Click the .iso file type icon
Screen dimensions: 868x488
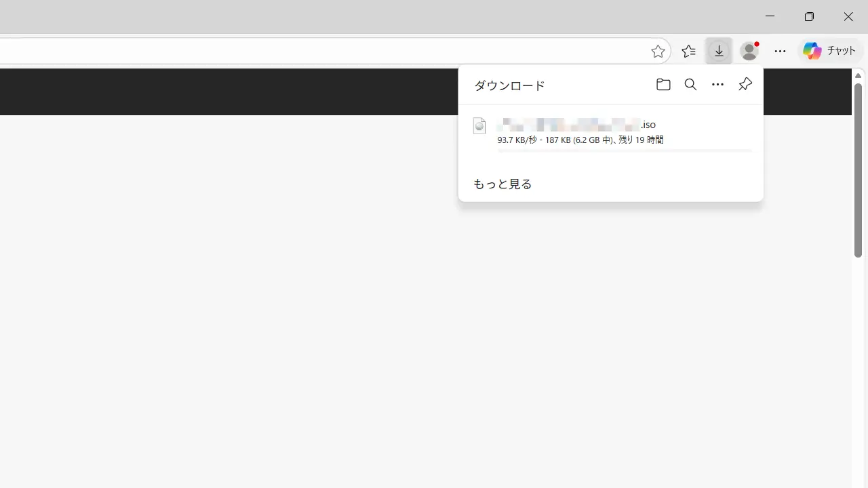[x=479, y=126]
